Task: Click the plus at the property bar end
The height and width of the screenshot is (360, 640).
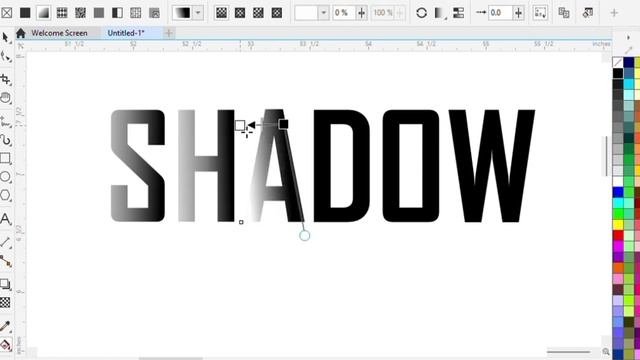Action: click(x=614, y=13)
